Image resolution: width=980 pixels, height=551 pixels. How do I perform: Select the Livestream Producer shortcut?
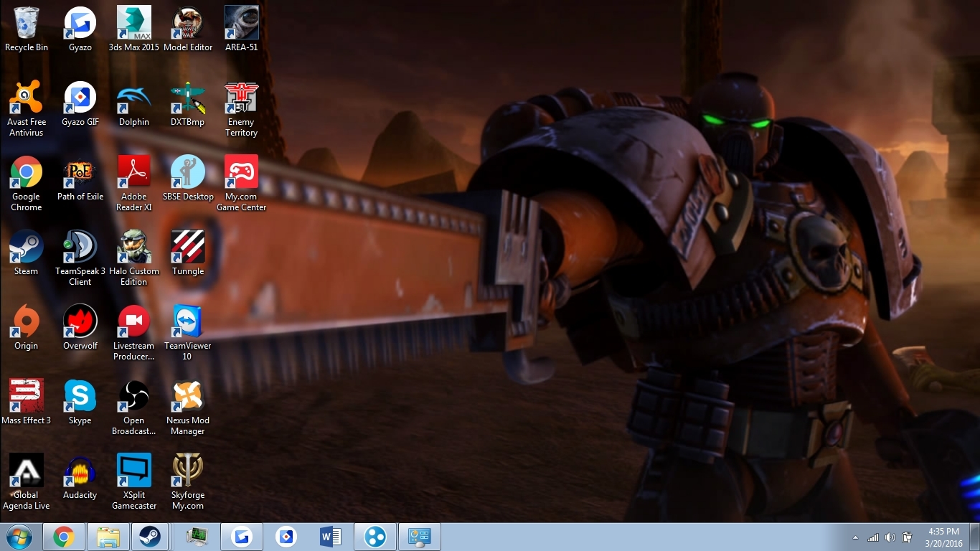point(134,333)
